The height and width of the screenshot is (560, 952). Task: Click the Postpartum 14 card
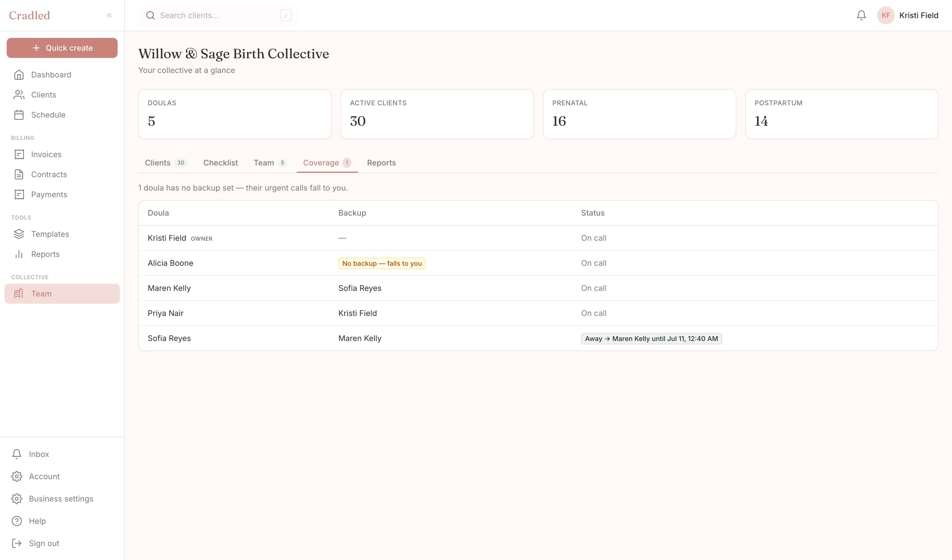click(842, 114)
